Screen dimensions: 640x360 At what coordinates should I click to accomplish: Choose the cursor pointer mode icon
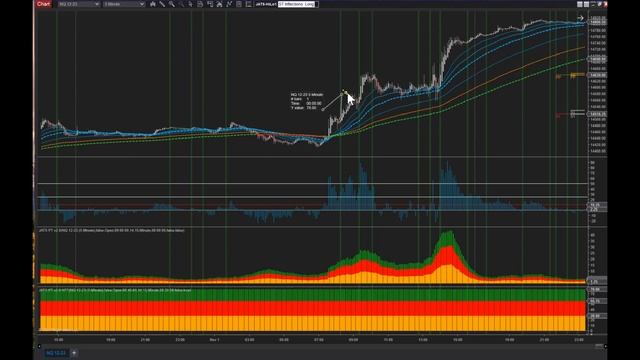pyautogui.click(x=191, y=4)
